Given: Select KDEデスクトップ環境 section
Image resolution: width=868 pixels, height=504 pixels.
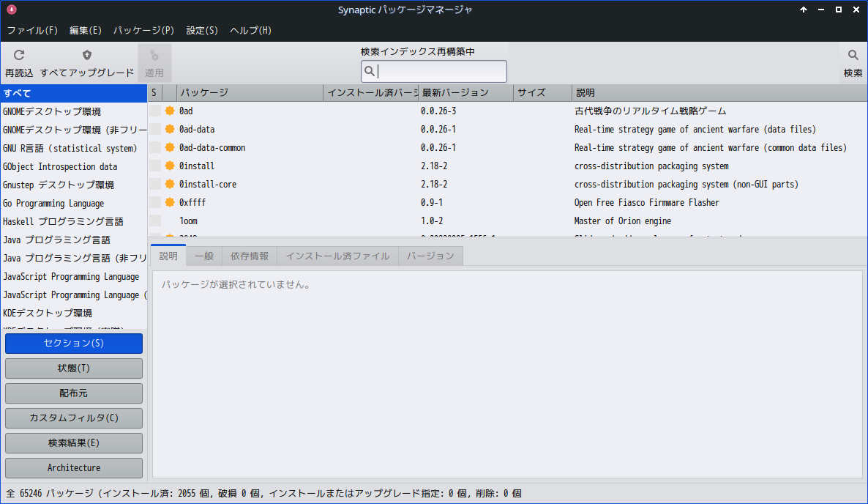Looking at the screenshot, I should [74, 313].
